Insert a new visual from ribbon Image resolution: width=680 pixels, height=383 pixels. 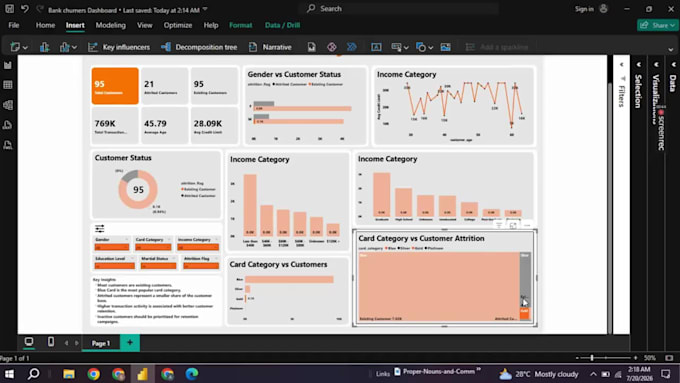coord(45,47)
